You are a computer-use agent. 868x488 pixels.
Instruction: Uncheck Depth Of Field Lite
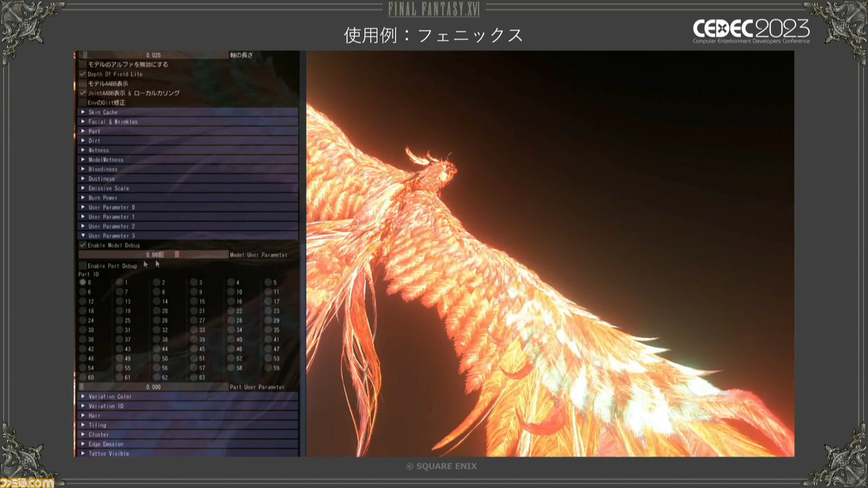click(x=83, y=74)
